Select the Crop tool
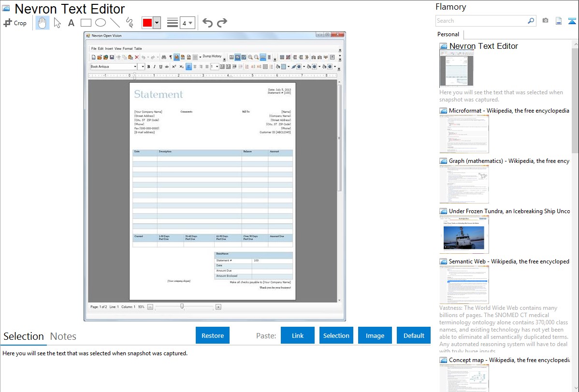This screenshot has width=579, height=392. 15,23
